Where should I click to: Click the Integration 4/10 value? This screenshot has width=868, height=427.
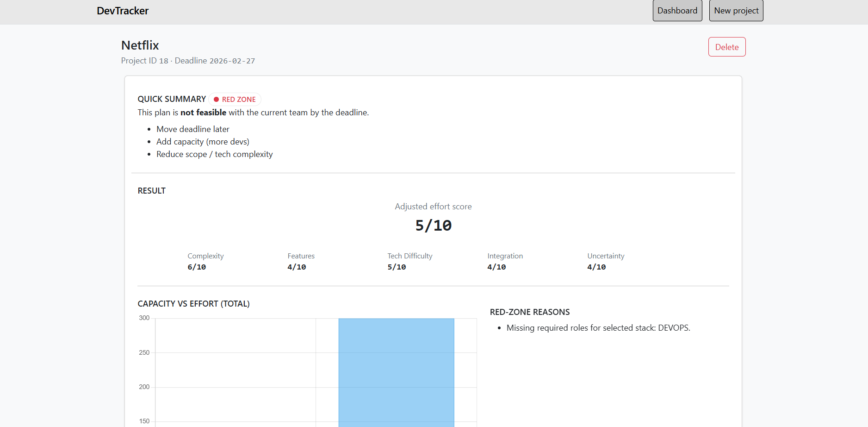tap(496, 267)
